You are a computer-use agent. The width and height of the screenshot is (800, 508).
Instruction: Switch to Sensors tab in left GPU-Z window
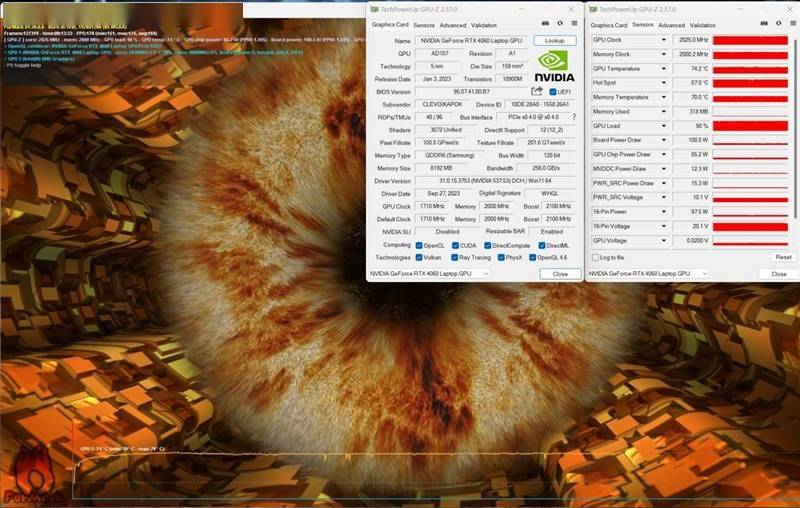[x=424, y=25]
